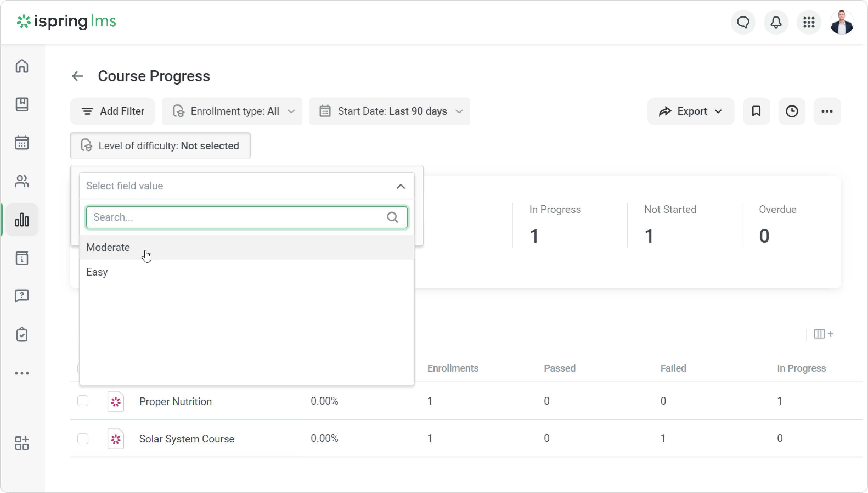Open the apps grid menu
Image resolution: width=868 pixels, height=493 pixels.
809,22
